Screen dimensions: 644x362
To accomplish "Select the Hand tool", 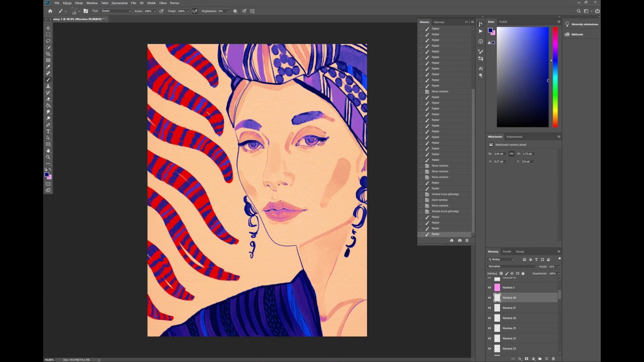I will [x=48, y=150].
